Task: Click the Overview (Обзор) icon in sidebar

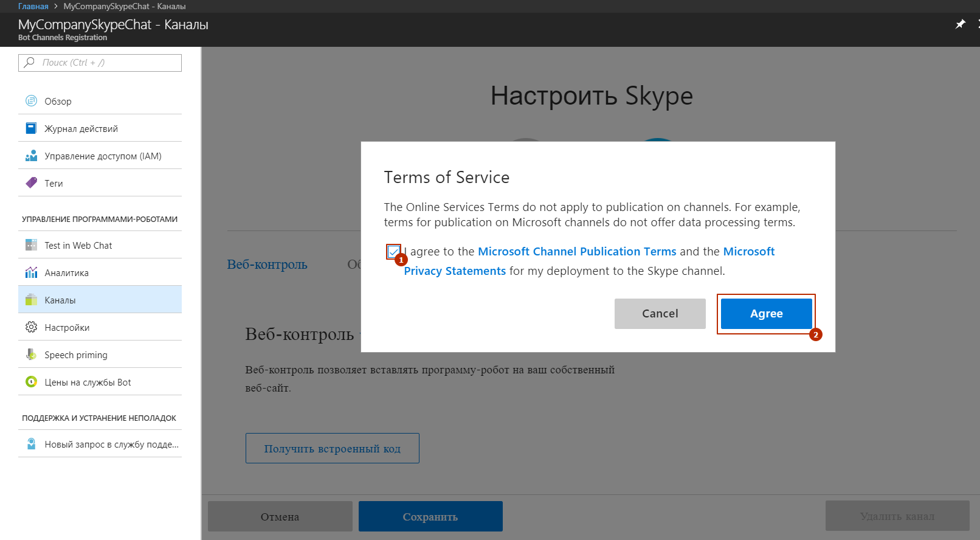Action: (x=31, y=101)
